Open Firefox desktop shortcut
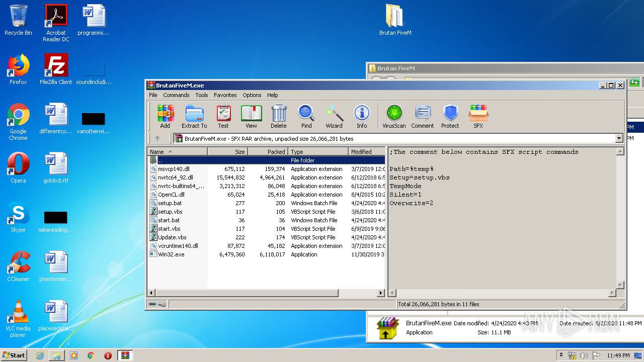Image resolution: width=644 pixels, height=362 pixels. click(x=18, y=69)
